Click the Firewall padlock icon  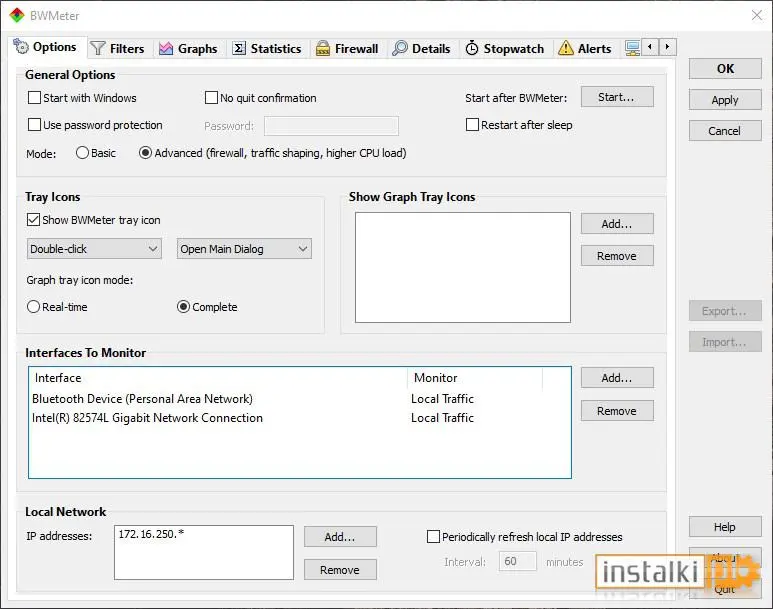[x=322, y=48]
